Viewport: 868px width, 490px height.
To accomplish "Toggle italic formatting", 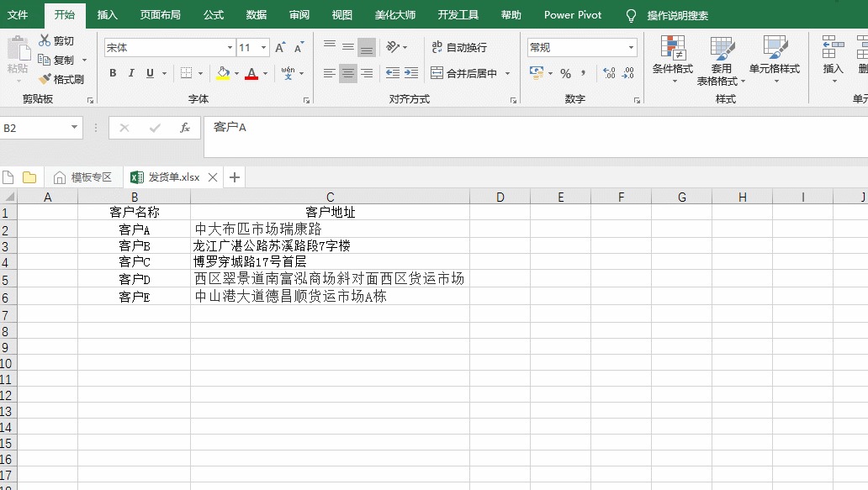I will [x=131, y=73].
